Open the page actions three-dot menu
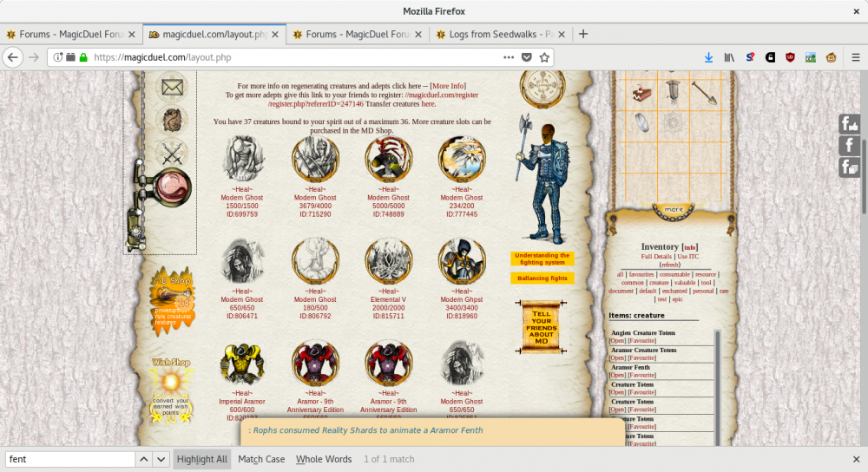This screenshot has height=472, width=868. click(508, 57)
